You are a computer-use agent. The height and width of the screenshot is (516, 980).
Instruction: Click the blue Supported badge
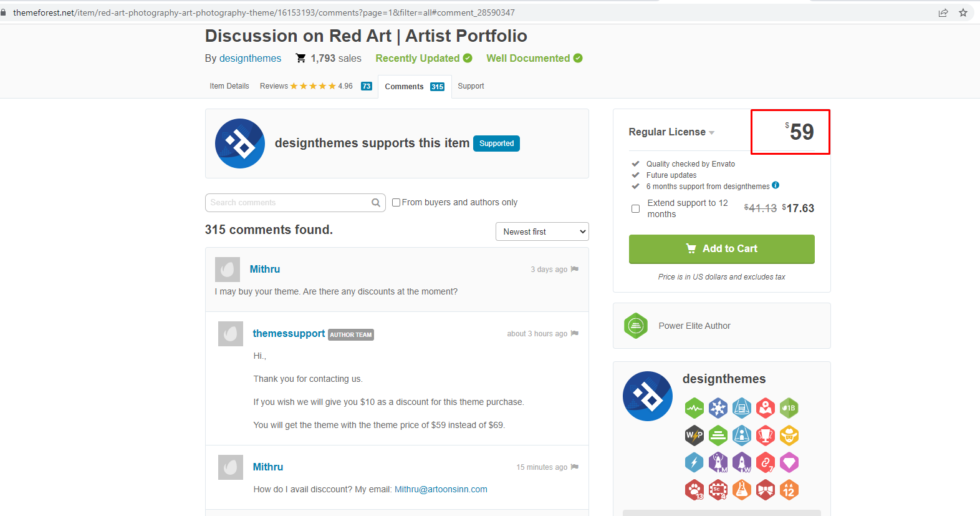(x=496, y=144)
